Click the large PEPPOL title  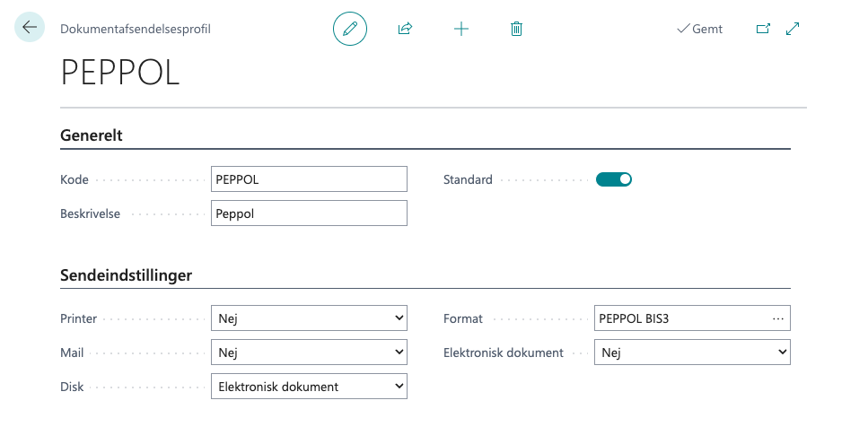point(120,73)
